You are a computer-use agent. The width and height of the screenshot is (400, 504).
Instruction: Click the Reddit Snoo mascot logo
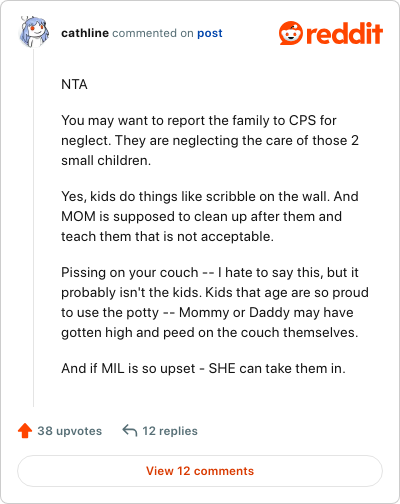(291, 33)
